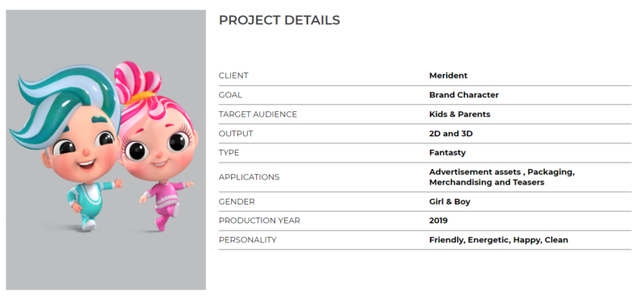
Task: Click the 2D and 3D value
Action: (451, 134)
